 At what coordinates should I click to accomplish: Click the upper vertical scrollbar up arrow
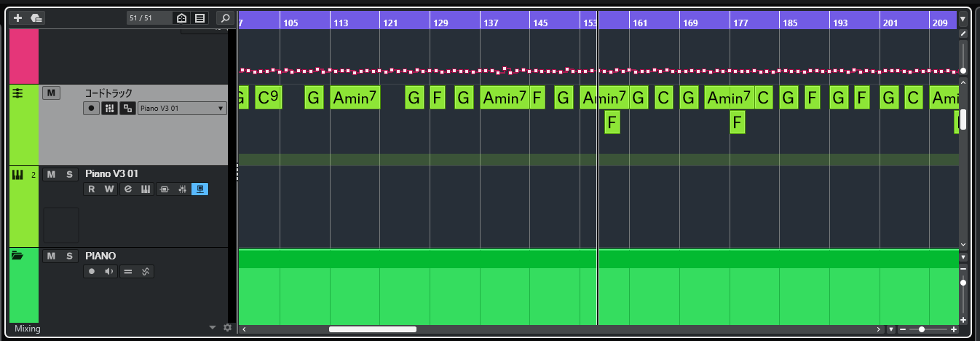pyautogui.click(x=963, y=82)
